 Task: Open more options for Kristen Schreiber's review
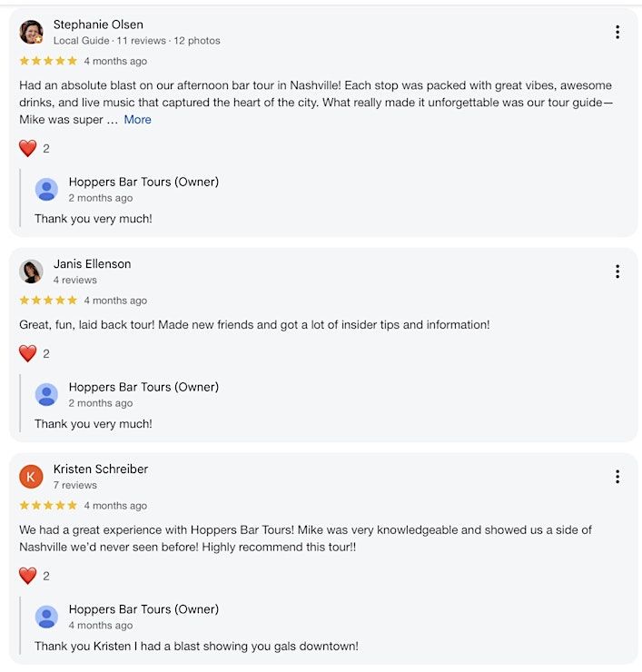coord(617,477)
